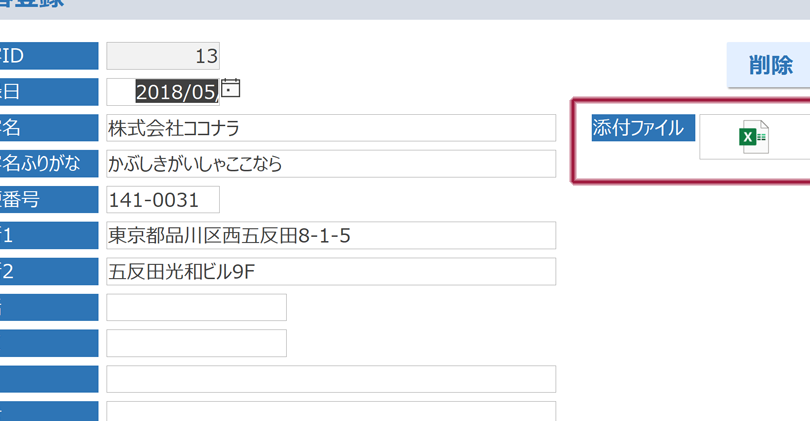Open the Excel attachment file icon

[753, 136]
